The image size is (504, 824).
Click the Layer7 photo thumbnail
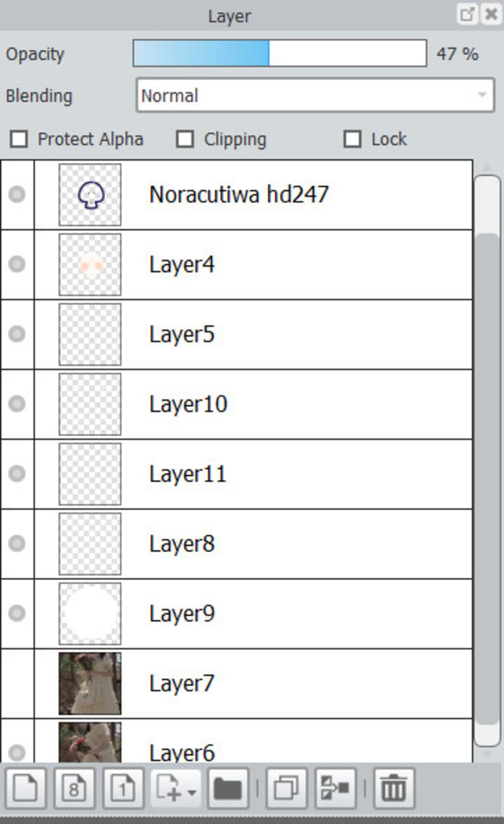(x=90, y=683)
